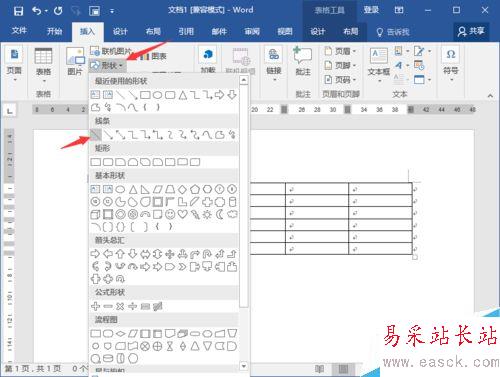
Task: Select the straight Line shape under 线条
Action: [96, 135]
